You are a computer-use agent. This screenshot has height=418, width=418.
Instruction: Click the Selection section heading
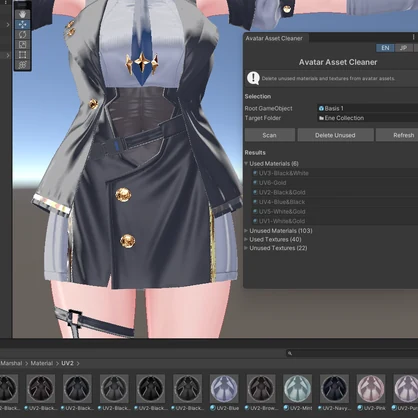(258, 96)
